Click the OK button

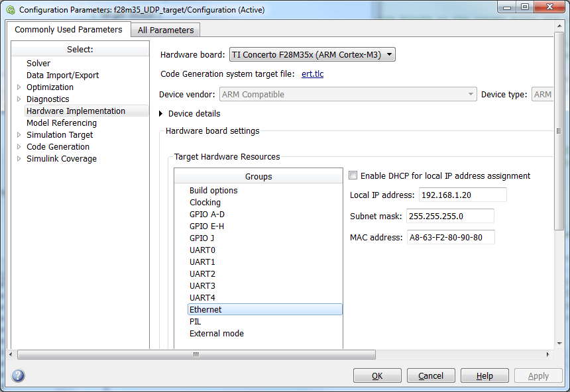(x=377, y=375)
